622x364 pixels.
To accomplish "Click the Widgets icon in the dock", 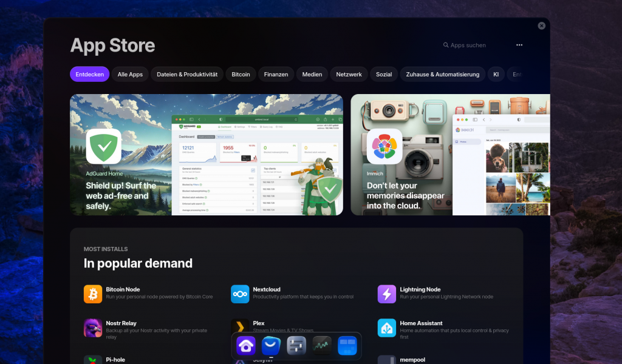I will pos(347,346).
